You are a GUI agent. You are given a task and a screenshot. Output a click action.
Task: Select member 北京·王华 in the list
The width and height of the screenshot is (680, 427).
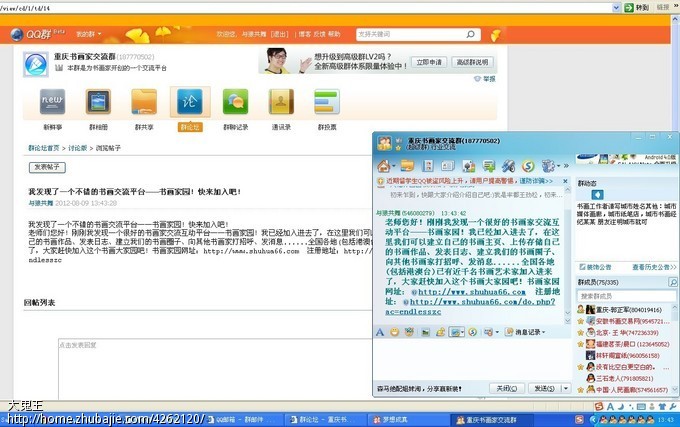tap(624, 333)
